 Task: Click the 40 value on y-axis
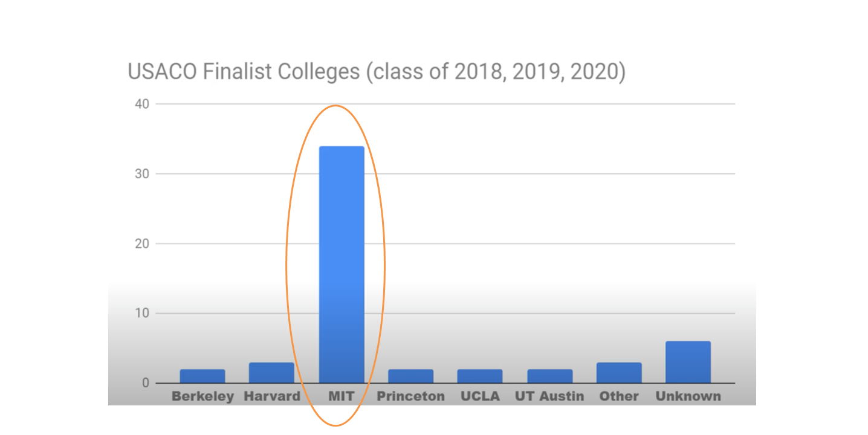[143, 104]
